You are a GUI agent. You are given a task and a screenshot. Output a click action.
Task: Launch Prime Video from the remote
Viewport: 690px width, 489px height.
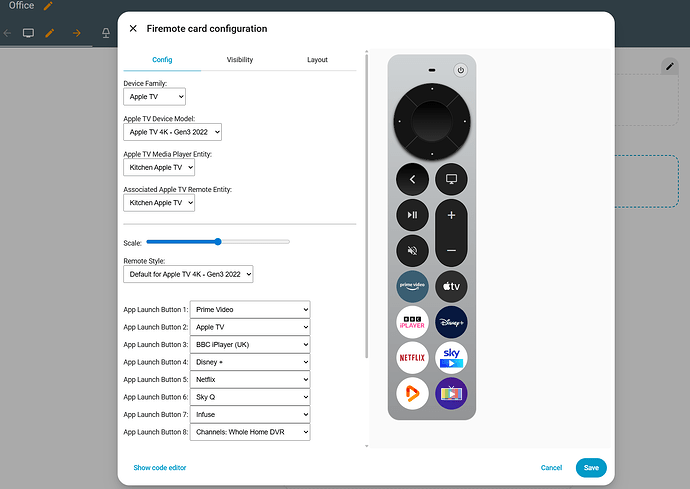(412, 287)
